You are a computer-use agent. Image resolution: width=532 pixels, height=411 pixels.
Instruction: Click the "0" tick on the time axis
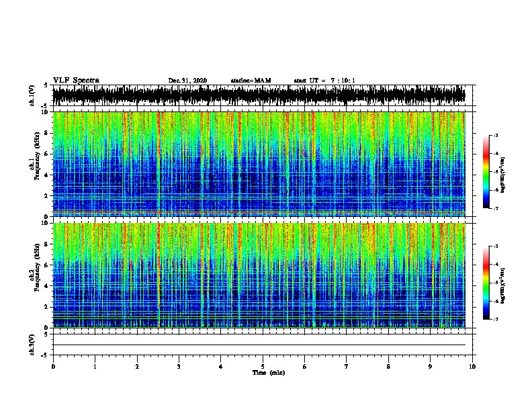53,367
